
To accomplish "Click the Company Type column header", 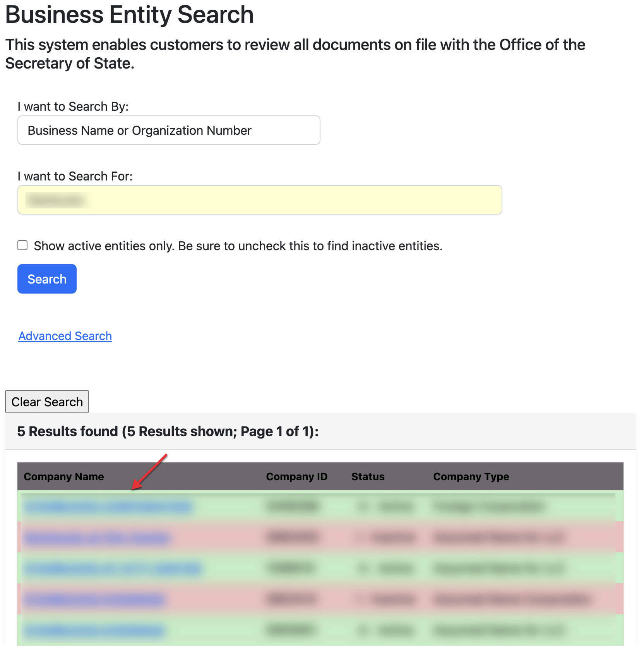I will pos(471,477).
